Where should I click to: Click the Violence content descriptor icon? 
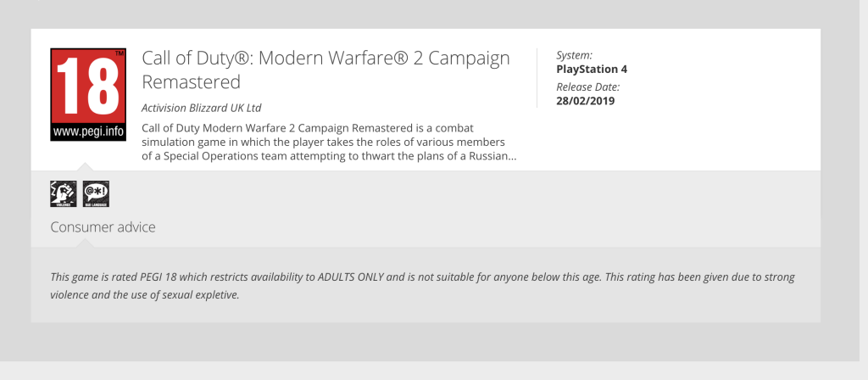(x=63, y=194)
